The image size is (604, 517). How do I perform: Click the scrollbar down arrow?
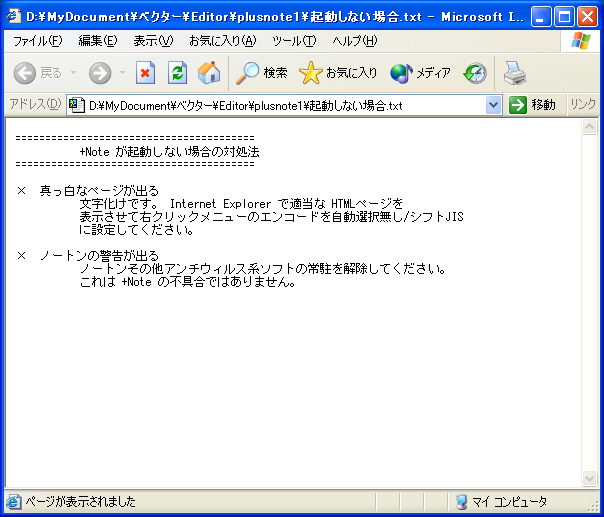pyautogui.click(x=589, y=478)
